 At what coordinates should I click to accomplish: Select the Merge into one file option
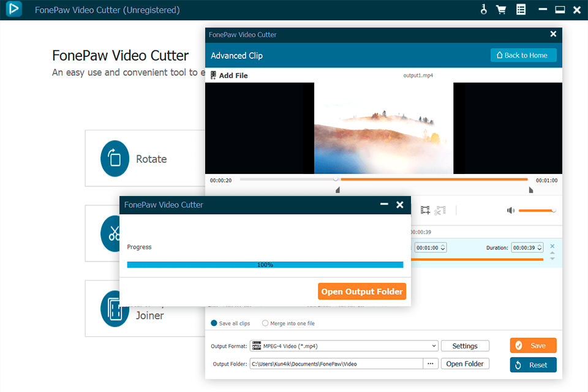tap(265, 323)
